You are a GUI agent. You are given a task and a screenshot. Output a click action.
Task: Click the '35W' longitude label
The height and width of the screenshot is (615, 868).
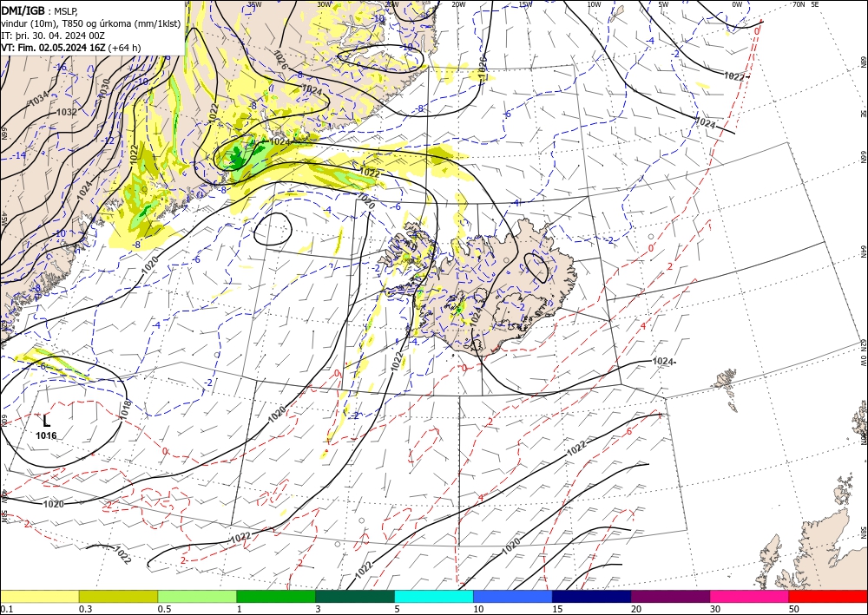254,4
